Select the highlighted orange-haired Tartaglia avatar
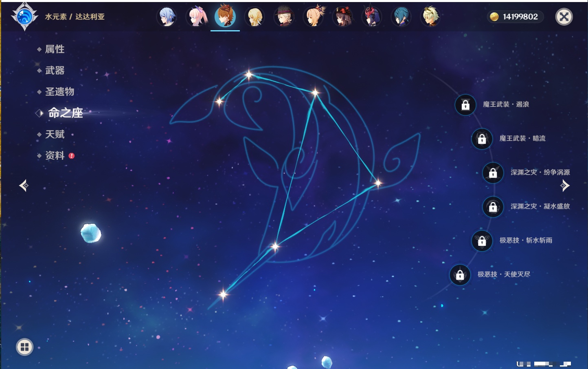 [225, 16]
